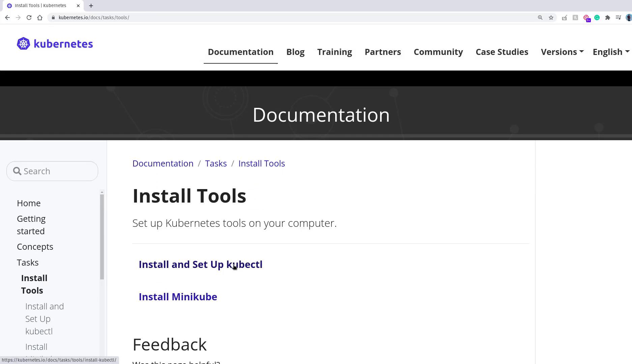The image size is (632, 364).
Task: Expand the Versions dropdown
Action: click(562, 52)
